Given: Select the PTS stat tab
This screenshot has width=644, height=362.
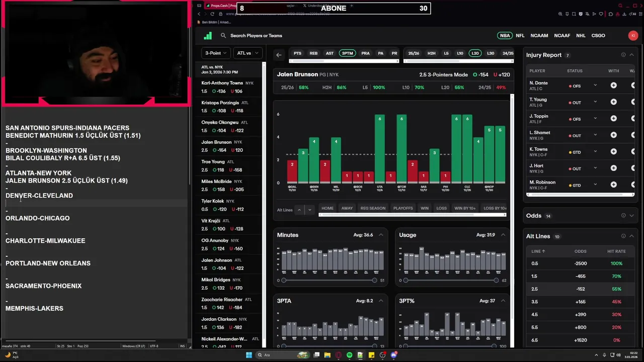Looking at the screenshot, I should pos(298,53).
